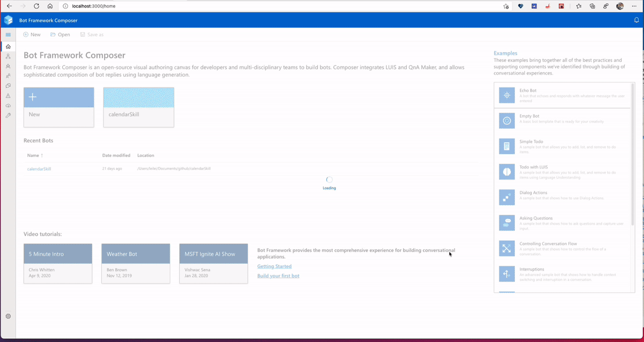This screenshot has height=342, width=644.
Task: Click the Composer logo icon
Action: click(x=8, y=20)
